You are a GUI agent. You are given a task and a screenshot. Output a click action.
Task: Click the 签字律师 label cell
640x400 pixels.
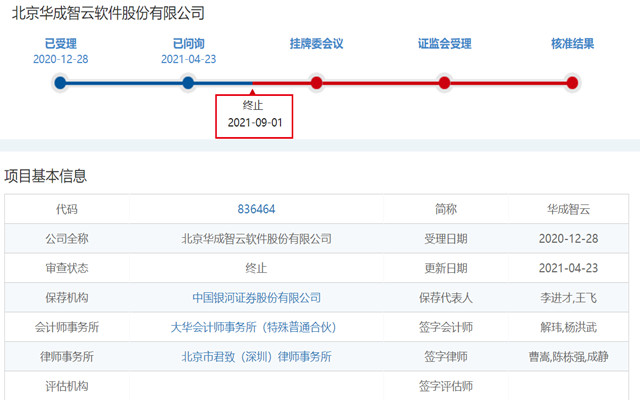click(x=446, y=356)
